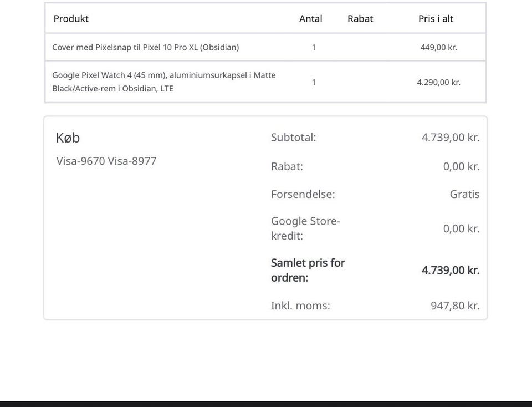
Task: Click the Samlet pris for ordren label
Action: [x=308, y=270]
